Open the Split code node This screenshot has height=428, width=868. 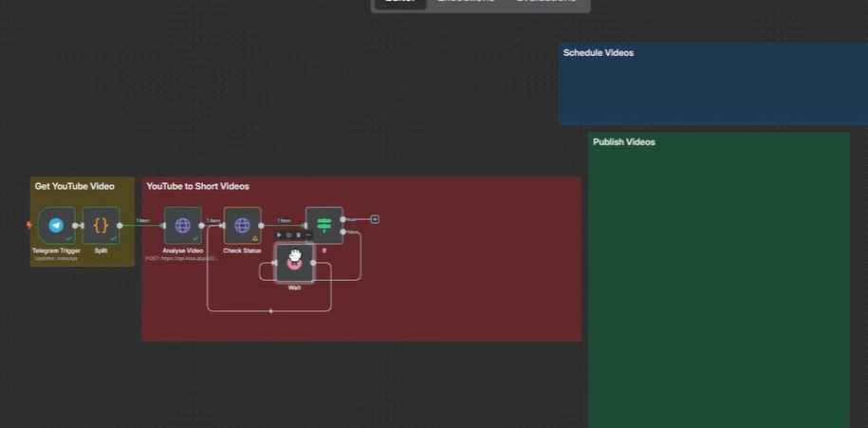tap(101, 225)
